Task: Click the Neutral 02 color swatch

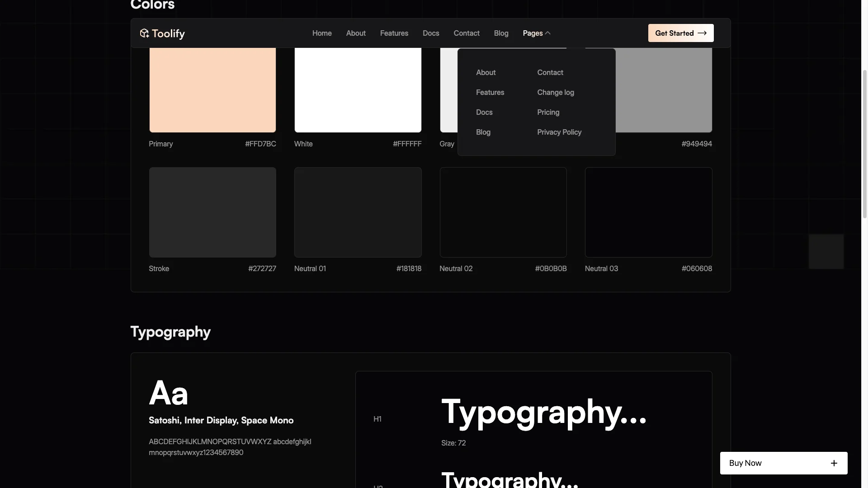Action: pos(503,212)
